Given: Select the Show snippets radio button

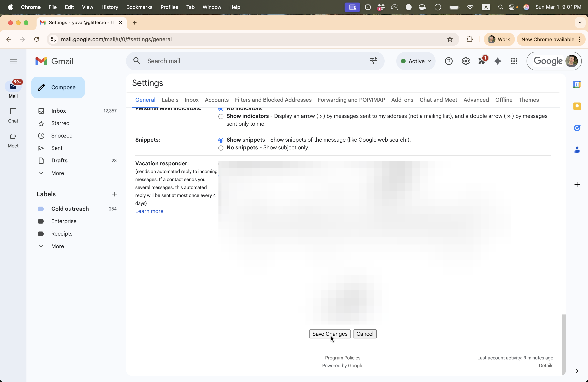Looking at the screenshot, I should 221,140.
